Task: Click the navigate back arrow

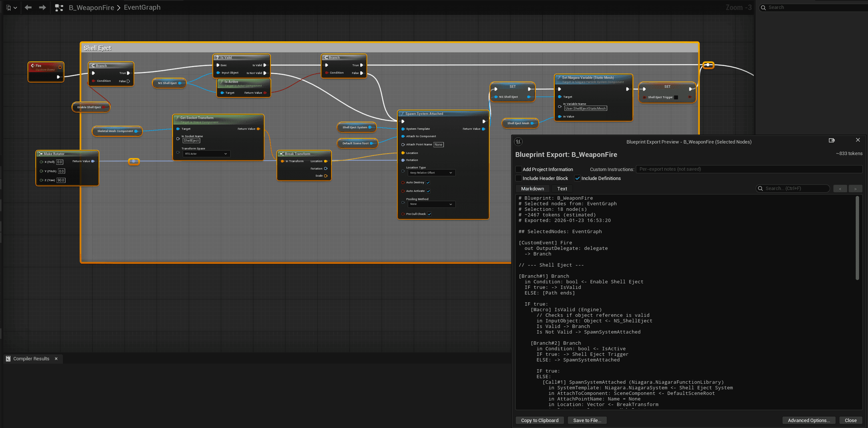Action: [x=28, y=7]
